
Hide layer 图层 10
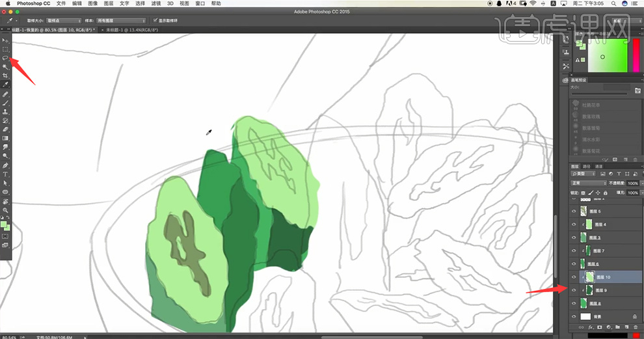[x=574, y=277]
